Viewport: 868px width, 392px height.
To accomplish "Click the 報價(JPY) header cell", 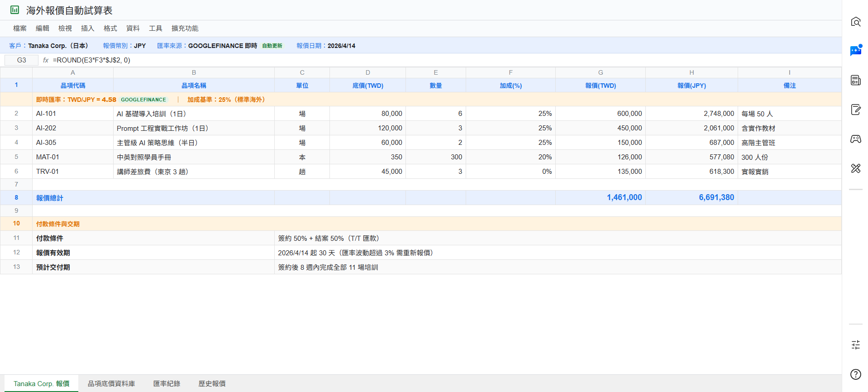I will pyautogui.click(x=692, y=86).
